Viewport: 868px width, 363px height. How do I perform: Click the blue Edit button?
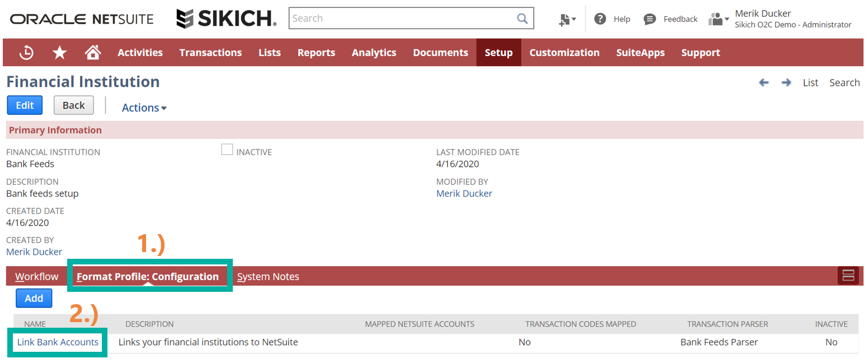pyautogui.click(x=25, y=105)
